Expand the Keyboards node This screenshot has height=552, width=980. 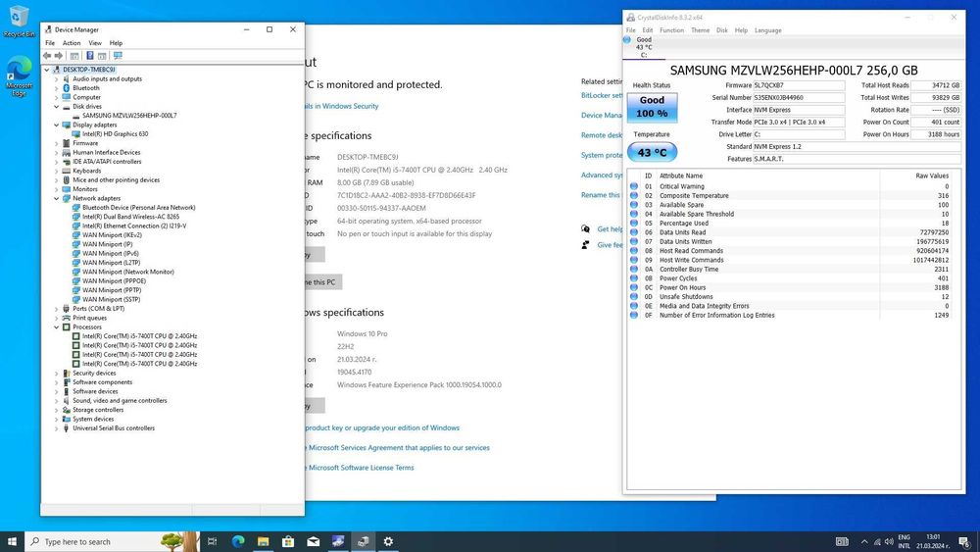tap(56, 171)
